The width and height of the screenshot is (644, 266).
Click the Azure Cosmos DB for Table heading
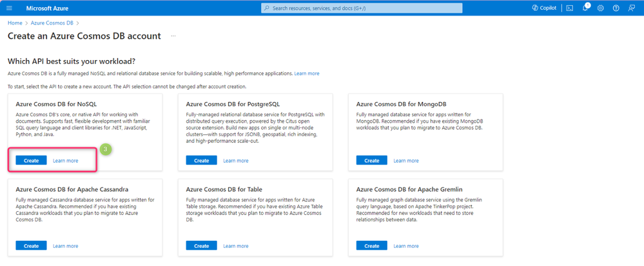[x=224, y=190]
